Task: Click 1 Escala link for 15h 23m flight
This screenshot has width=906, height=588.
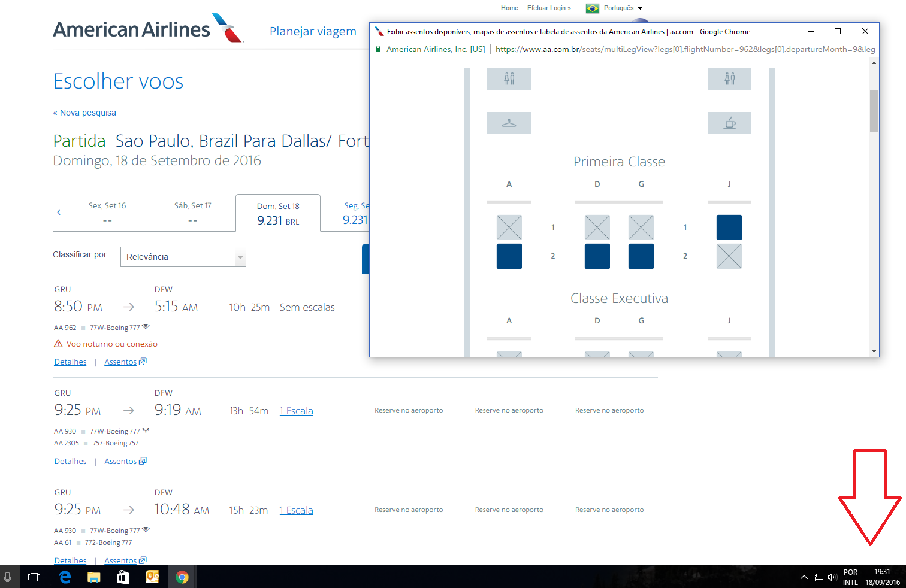Action: (296, 510)
